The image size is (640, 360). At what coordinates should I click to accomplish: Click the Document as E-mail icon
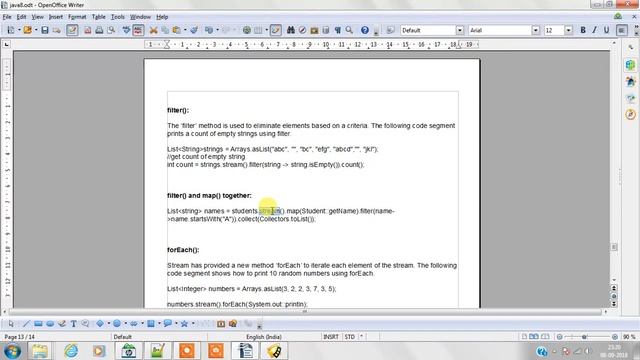56,30
